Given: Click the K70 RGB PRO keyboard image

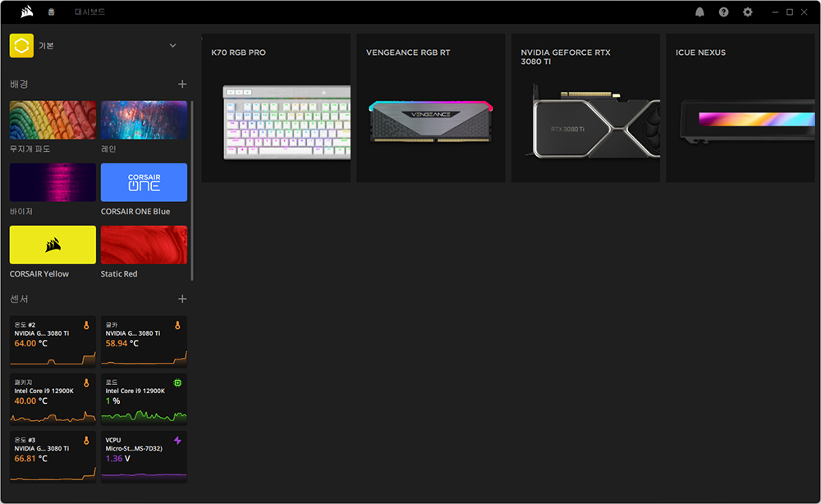Looking at the screenshot, I should (287, 122).
